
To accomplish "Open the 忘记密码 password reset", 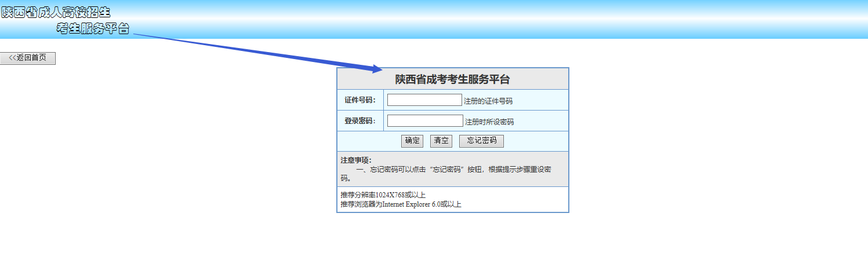I will click(481, 141).
